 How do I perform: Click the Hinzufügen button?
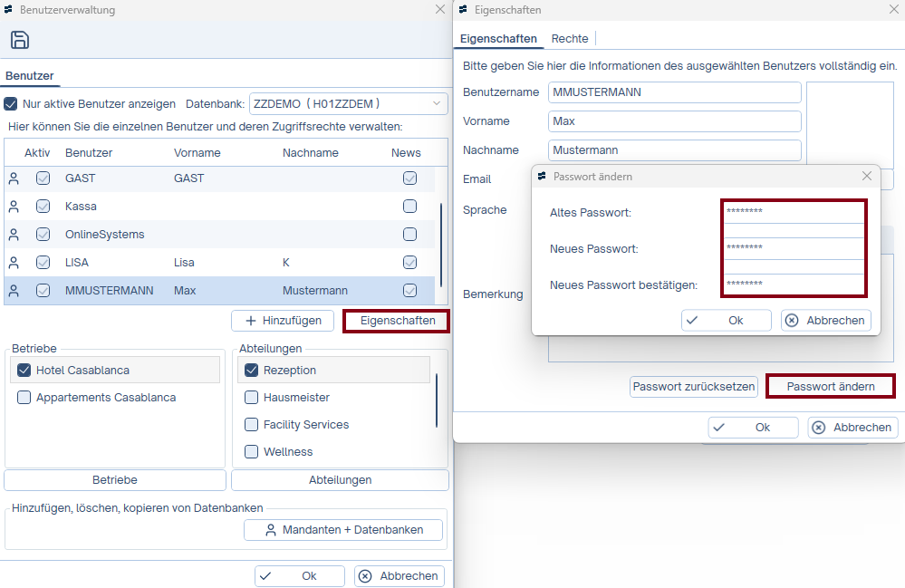point(283,321)
